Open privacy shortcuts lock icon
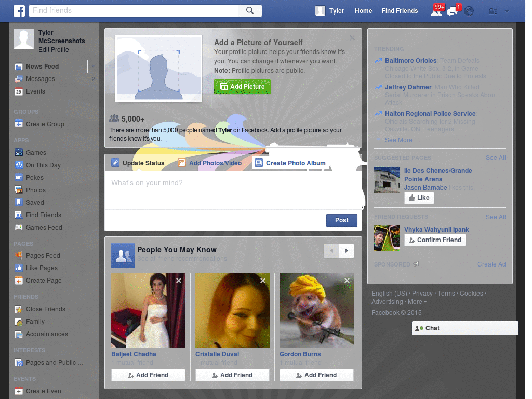 (x=493, y=11)
